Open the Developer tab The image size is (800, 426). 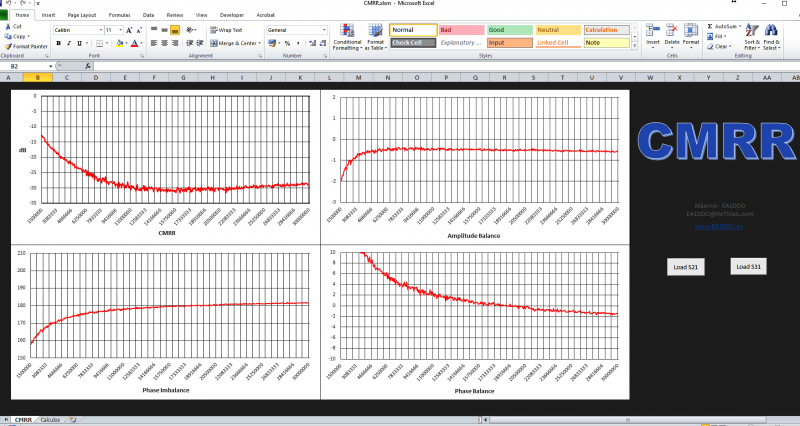click(232, 15)
